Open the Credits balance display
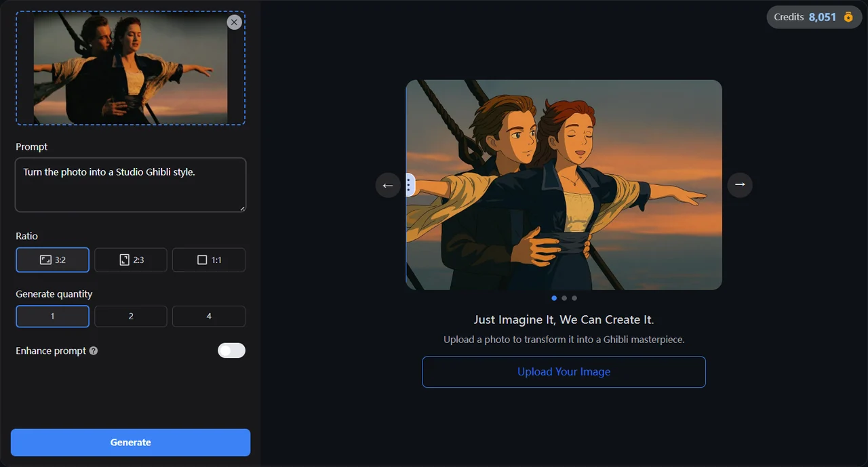This screenshot has height=467, width=868. (x=807, y=17)
